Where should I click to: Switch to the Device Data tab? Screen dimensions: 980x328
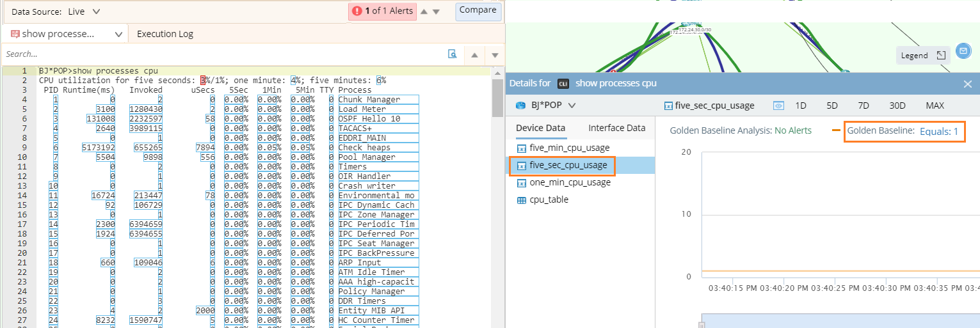coord(541,128)
